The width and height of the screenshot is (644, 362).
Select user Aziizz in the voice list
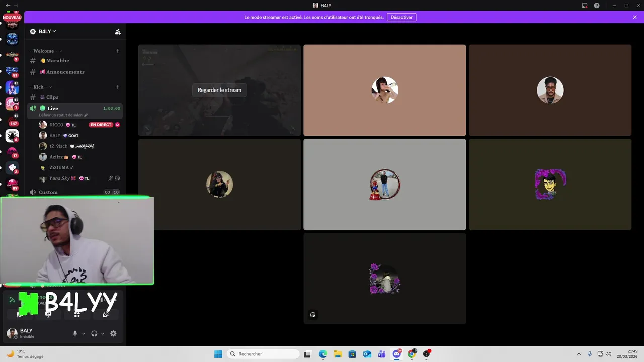pyautogui.click(x=79, y=157)
